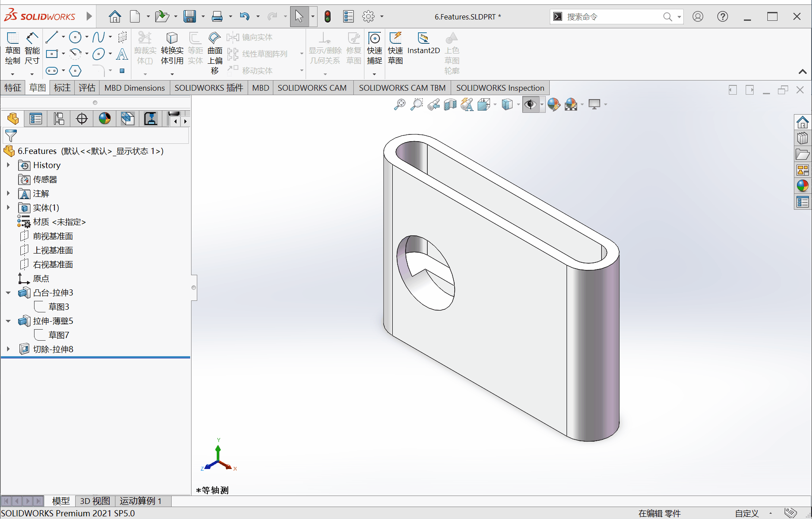Expand the 注解 annotations node
This screenshot has width=812, height=519.
8,193
